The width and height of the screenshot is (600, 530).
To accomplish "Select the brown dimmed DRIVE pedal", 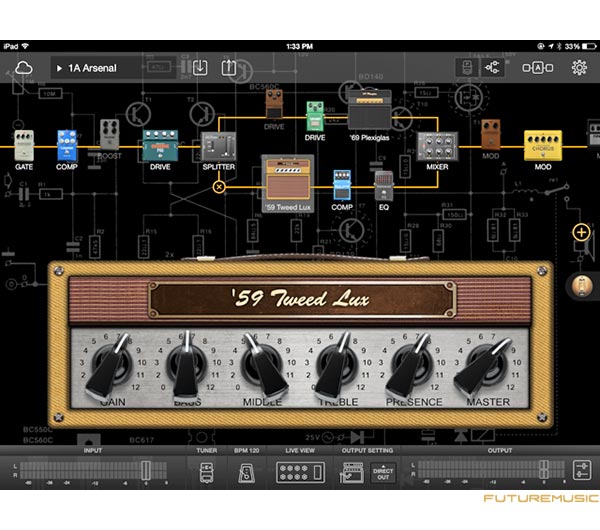I will tap(274, 104).
